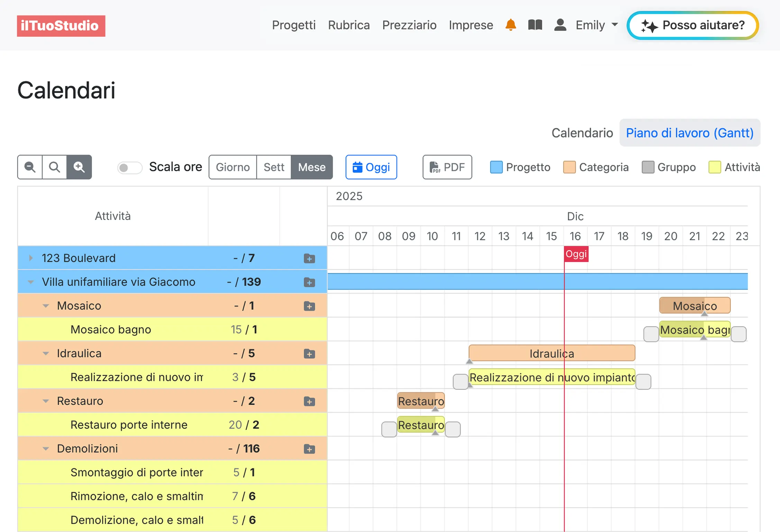The image size is (780, 532).
Task: Select the zoom out magnifier icon
Action: pos(29,167)
